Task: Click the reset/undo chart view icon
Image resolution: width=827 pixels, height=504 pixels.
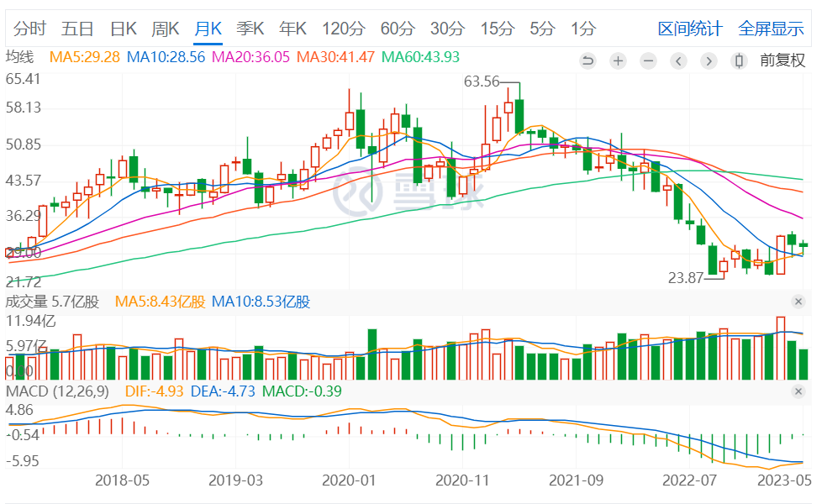Action: [587, 60]
